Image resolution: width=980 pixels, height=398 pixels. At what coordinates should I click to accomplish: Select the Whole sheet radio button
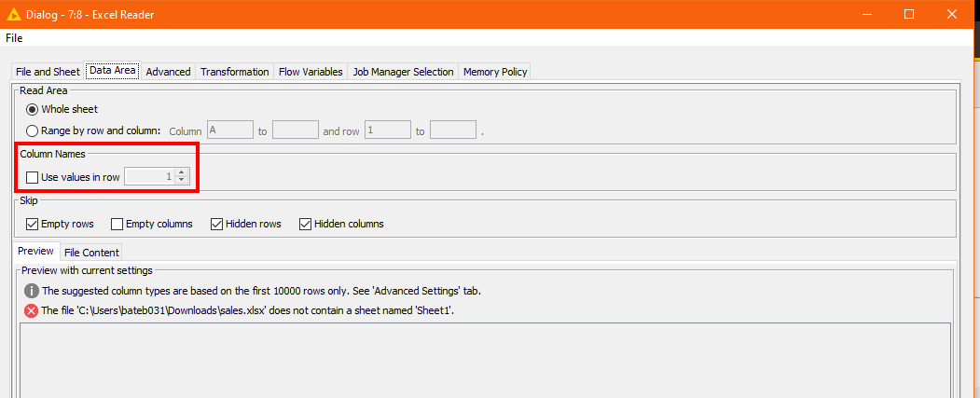coord(33,109)
